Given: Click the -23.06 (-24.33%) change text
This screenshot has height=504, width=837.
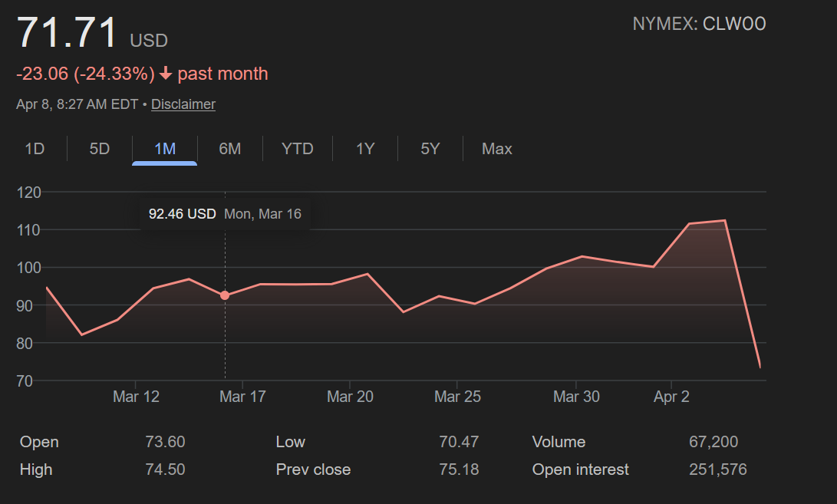Looking at the screenshot, I should coord(85,74).
